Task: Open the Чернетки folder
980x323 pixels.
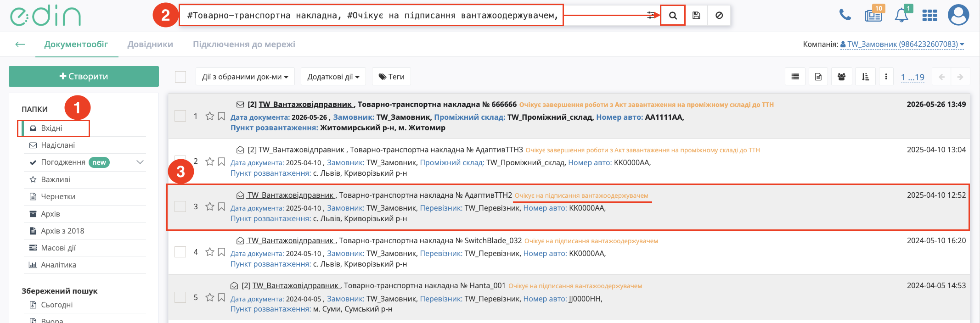Action: click(x=58, y=196)
